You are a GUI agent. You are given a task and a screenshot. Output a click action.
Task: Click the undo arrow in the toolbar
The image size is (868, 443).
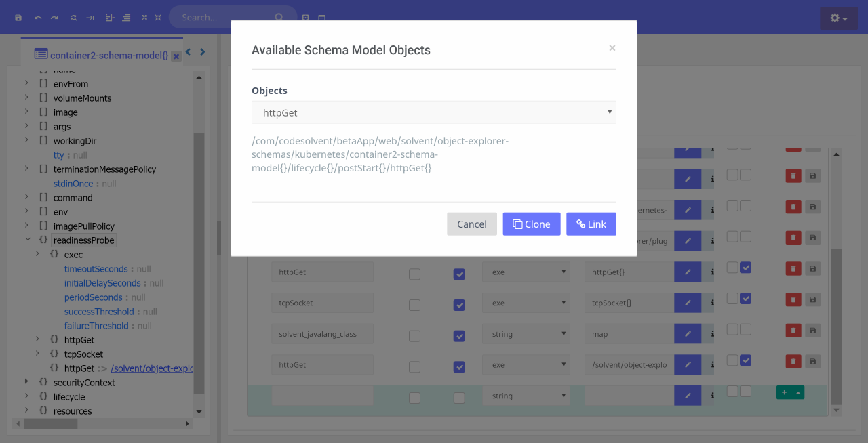pyautogui.click(x=37, y=18)
